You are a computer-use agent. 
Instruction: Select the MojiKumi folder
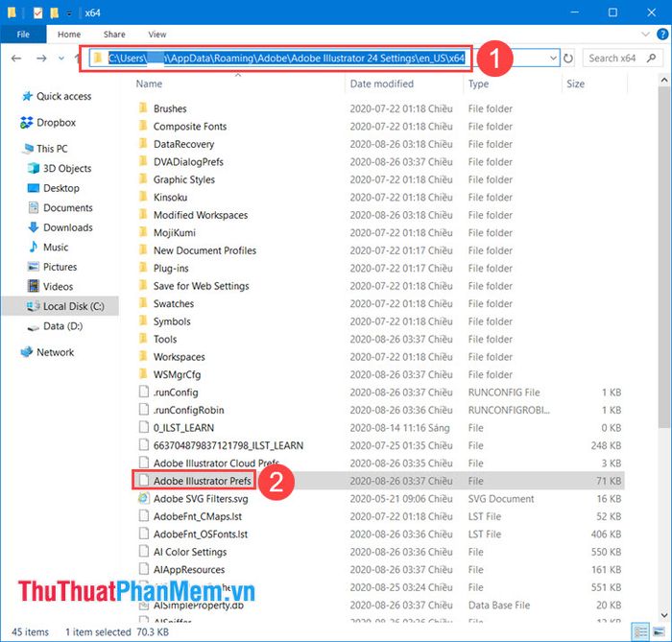[175, 233]
